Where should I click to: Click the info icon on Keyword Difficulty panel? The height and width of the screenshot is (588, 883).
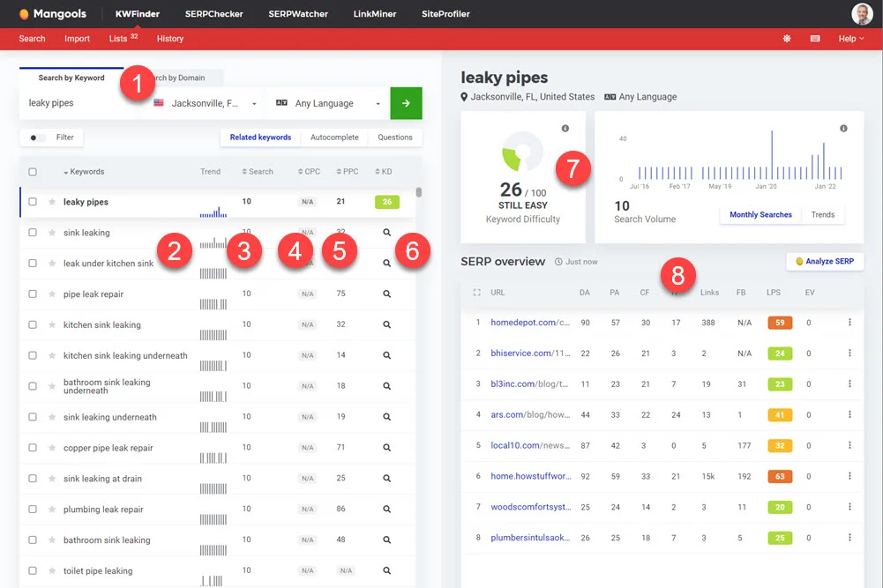tap(565, 126)
